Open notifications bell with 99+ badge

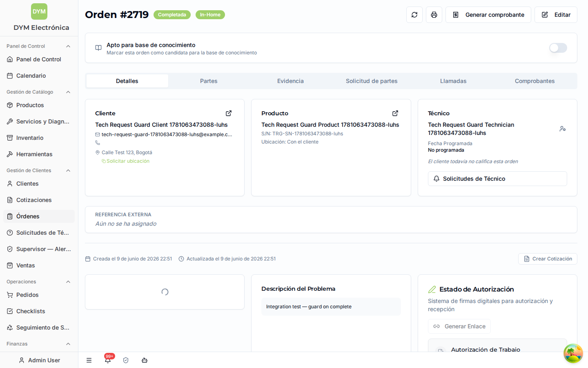click(108, 360)
